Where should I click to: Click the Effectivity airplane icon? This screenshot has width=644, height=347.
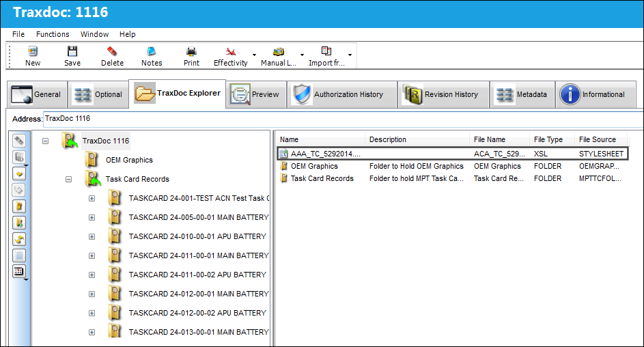230,51
